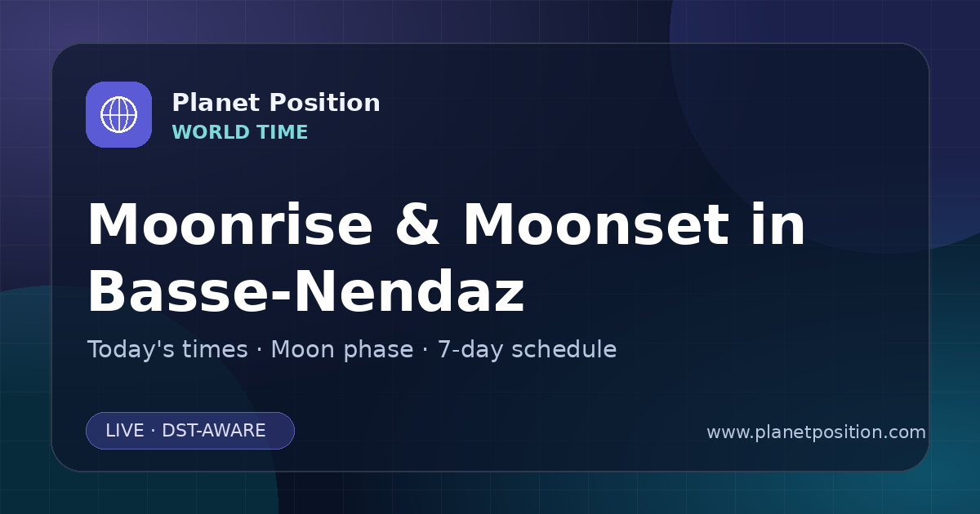Click the word LIVE in the badge
The width and height of the screenshot is (980, 514).
pos(125,431)
